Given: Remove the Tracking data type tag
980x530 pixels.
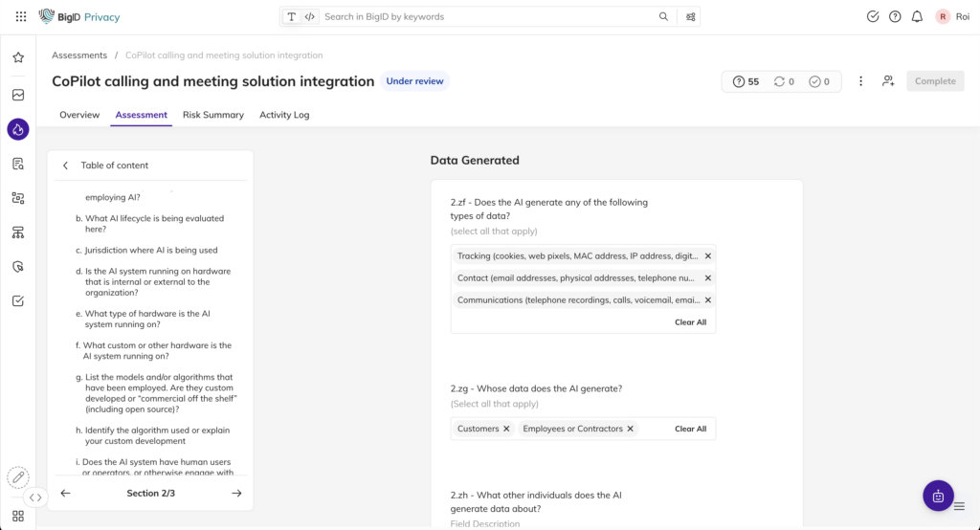Looking at the screenshot, I should click(708, 256).
